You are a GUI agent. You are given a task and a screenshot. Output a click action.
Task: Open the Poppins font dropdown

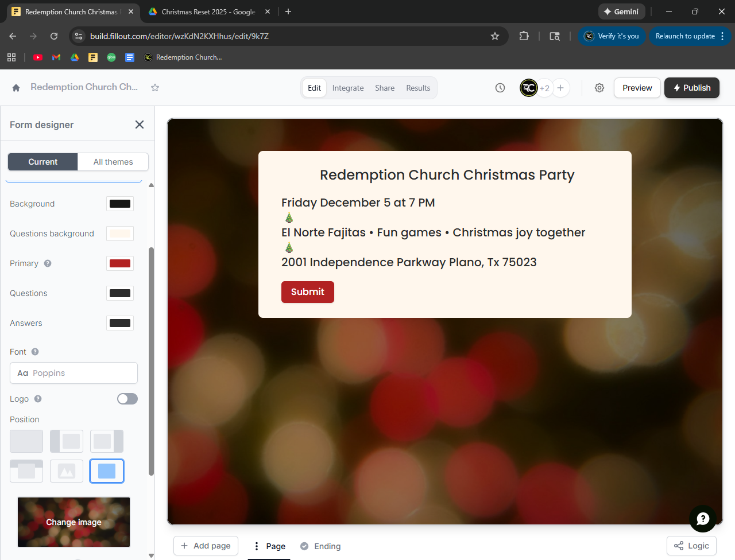tap(73, 373)
